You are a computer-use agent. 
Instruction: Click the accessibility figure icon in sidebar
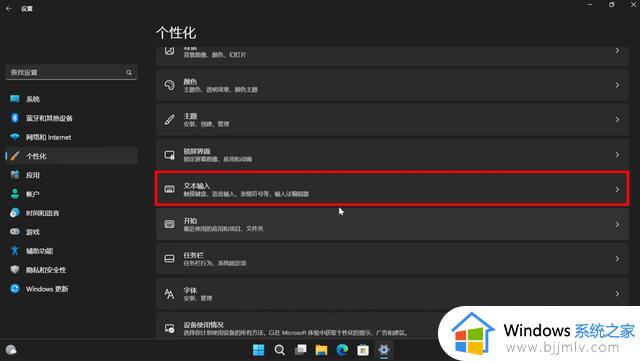tap(15, 250)
